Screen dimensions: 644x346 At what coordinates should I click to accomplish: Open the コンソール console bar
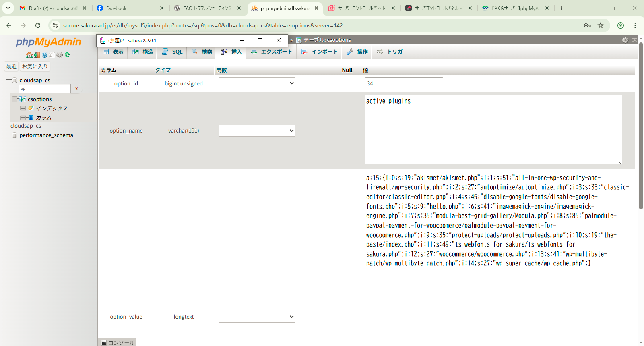coord(118,342)
